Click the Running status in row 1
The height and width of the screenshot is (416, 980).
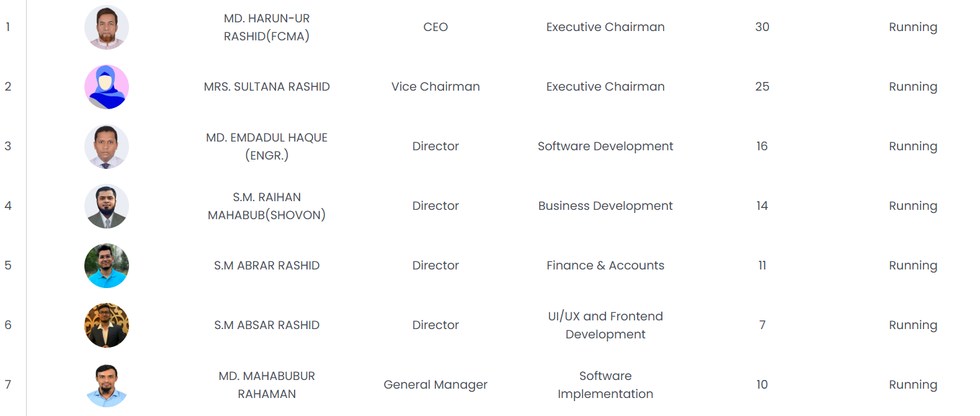pyautogui.click(x=913, y=27)
